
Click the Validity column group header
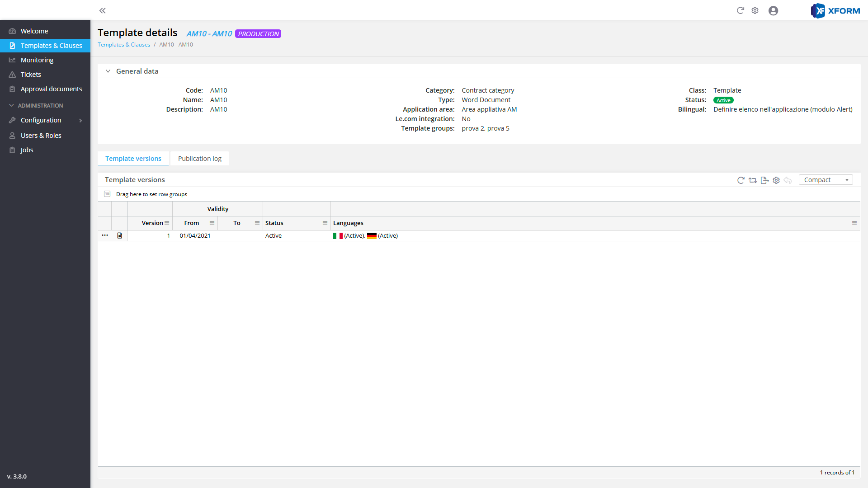(x=218, y=209)
